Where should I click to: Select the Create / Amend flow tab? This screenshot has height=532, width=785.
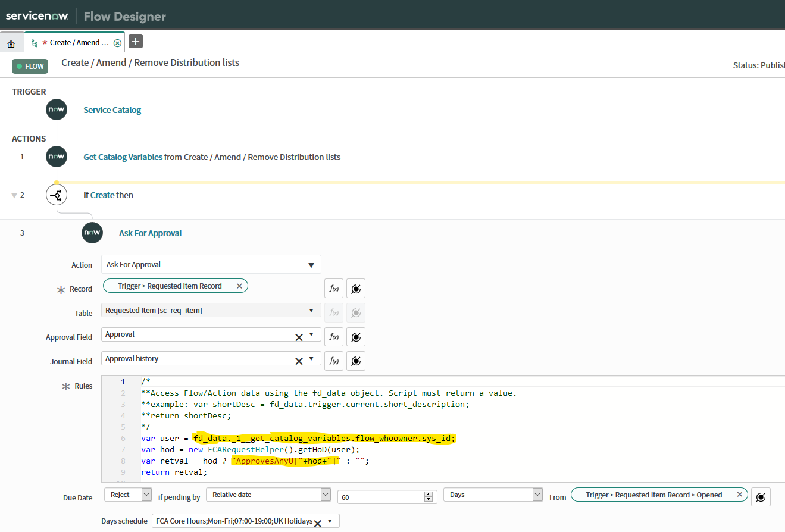pyautogui.click(x=75, y=43)
